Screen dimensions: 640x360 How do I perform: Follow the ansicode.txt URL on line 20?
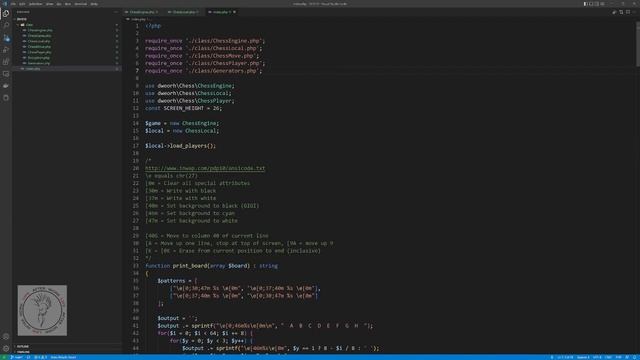pos(205,168)
